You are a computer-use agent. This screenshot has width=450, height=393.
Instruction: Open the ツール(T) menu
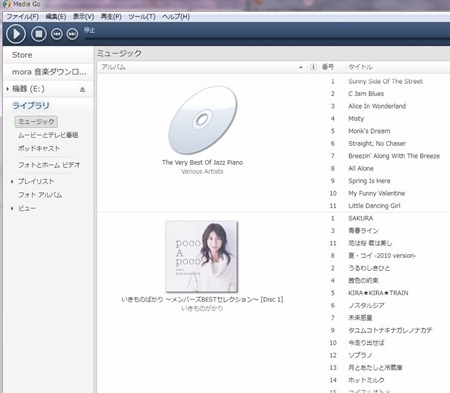pos(142,17)
